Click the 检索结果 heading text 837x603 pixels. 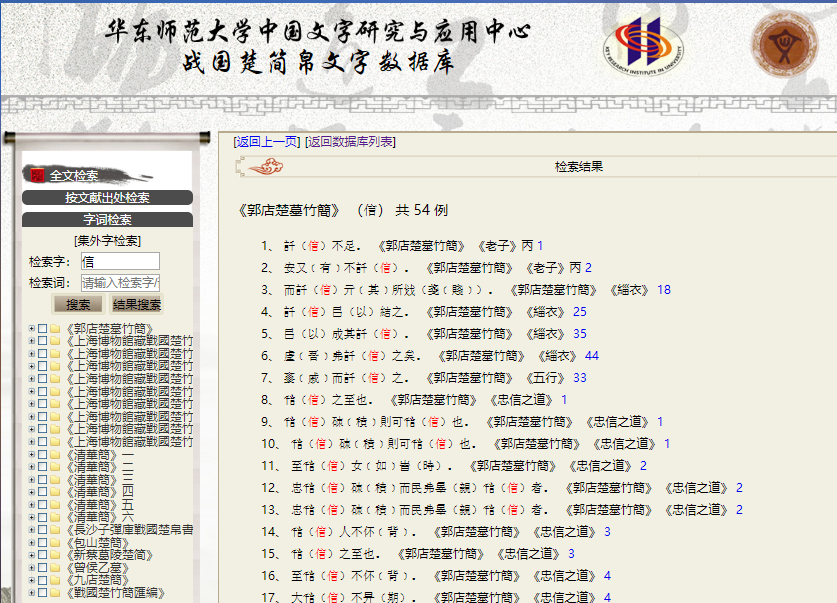tap(579, 166)
